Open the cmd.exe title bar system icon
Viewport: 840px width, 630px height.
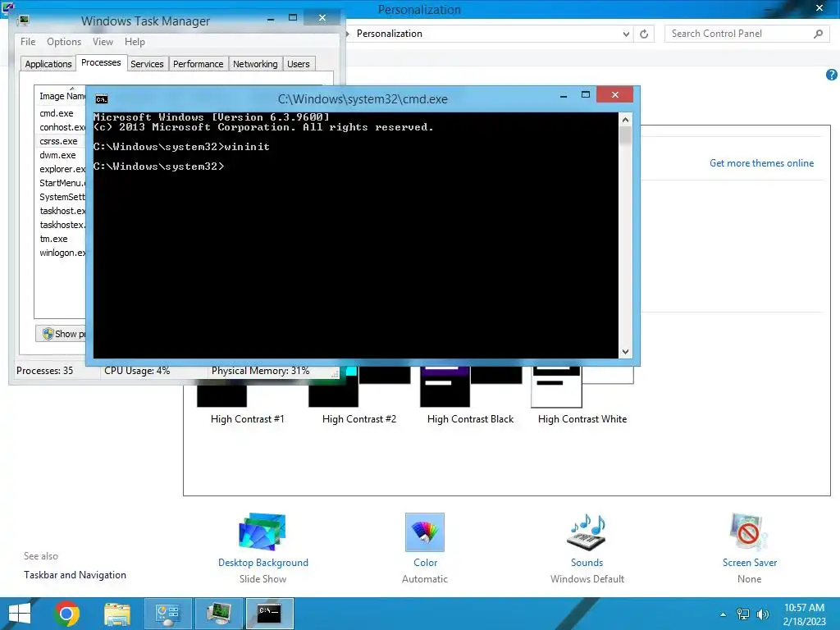tap(101, 99)
